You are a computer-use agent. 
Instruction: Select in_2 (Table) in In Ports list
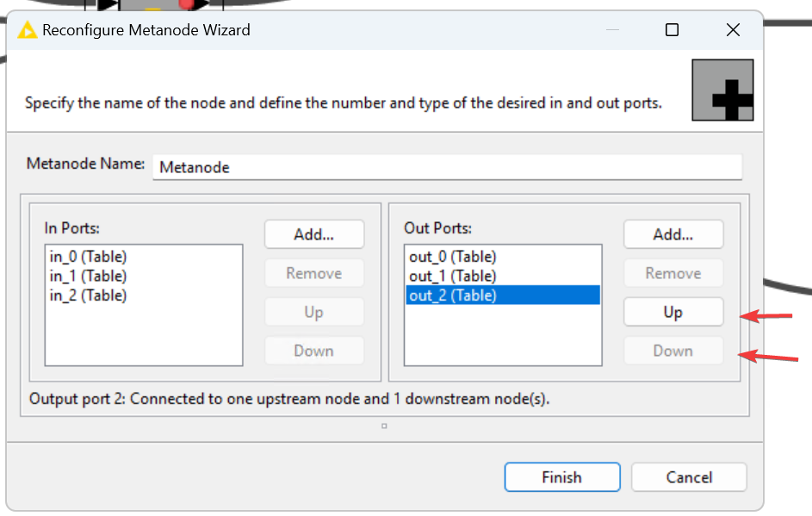(x=89, y=295)
